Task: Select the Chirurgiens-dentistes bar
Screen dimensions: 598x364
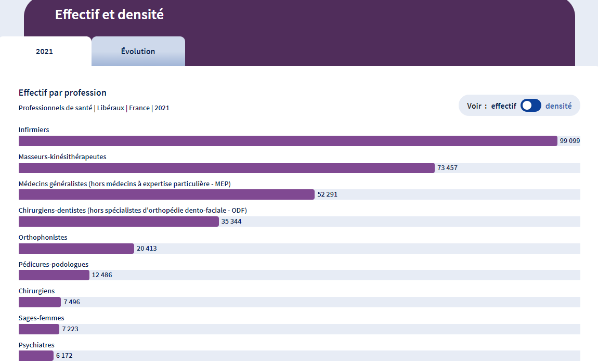Action: 119,222
